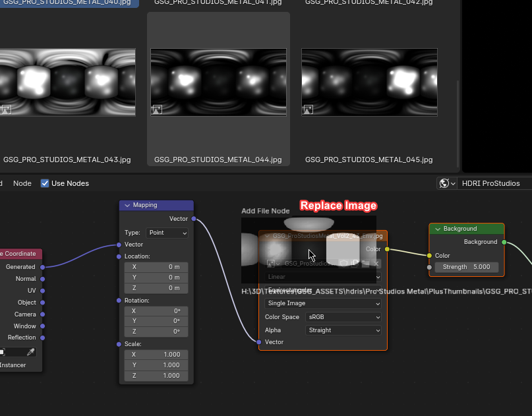Screen dimensions: 532x416
Task: Open the Color Space sRGB dropdown
Action: pos(343,317)
